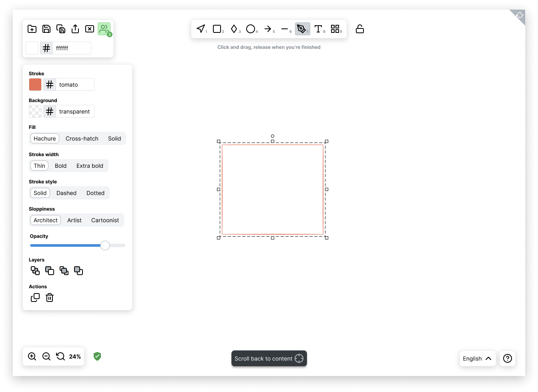
Task: Start a live collaboration session
Action: click(x=104, y=28)
